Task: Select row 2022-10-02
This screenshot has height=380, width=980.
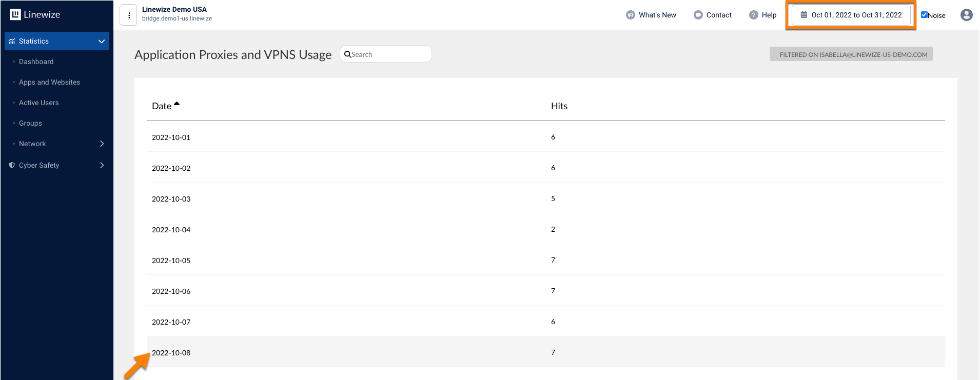Action: [546, 168]
